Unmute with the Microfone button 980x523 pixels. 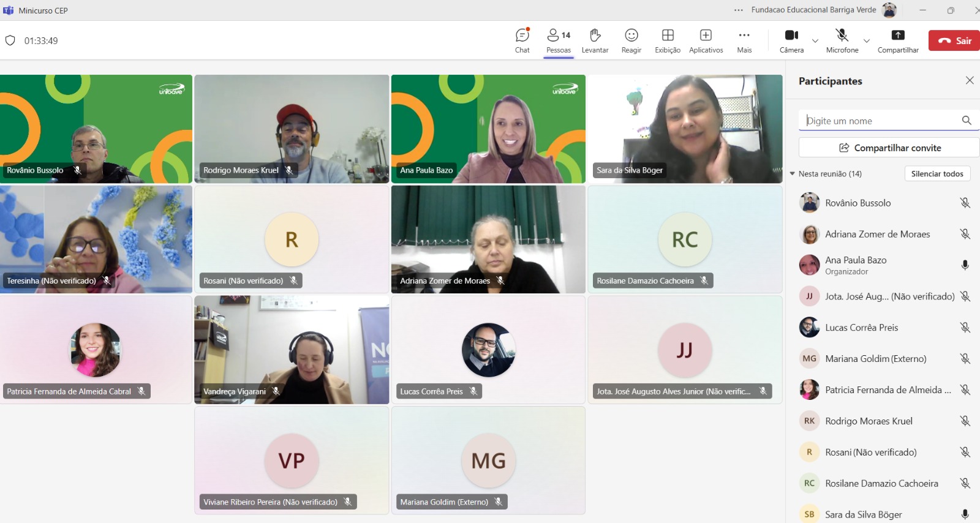pyautogui.click(x=842, y=40)
